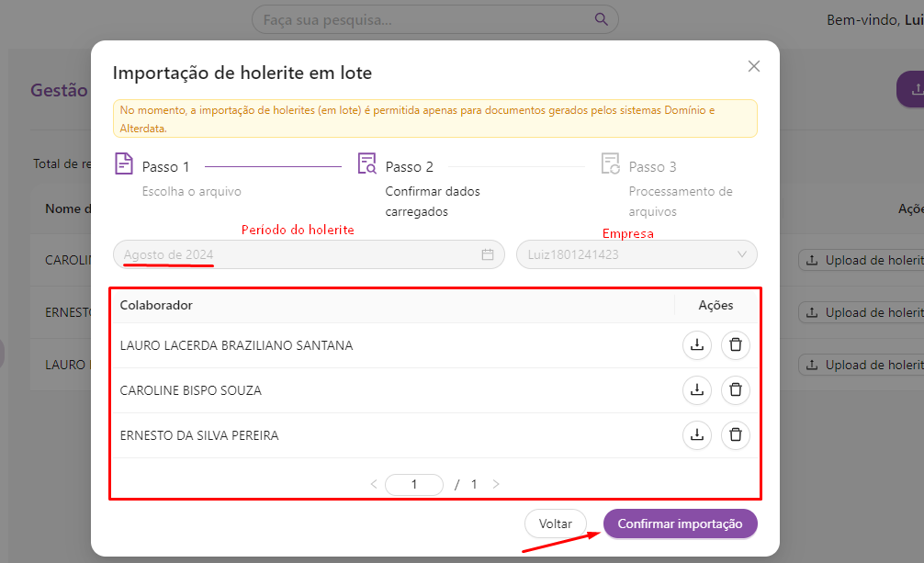
Task: Delete Ernesto da Silva Pereira's entry
Action: tap(735, 435)
